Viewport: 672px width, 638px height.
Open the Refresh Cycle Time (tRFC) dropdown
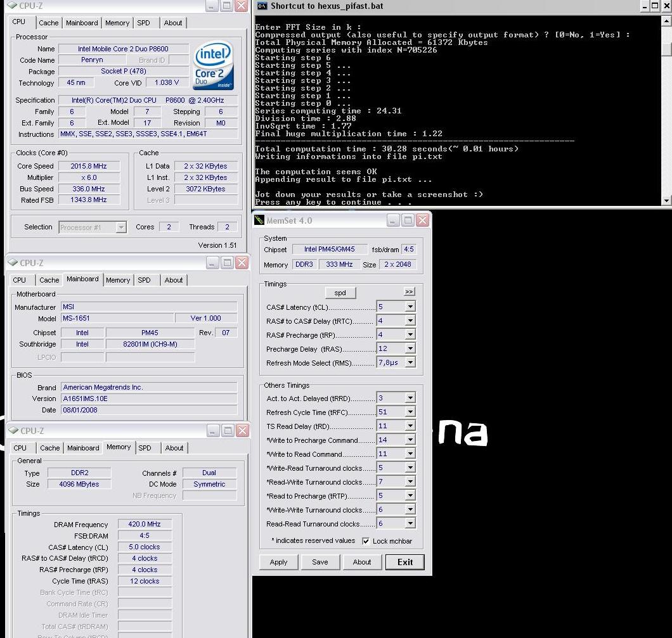tap(410, 412)
